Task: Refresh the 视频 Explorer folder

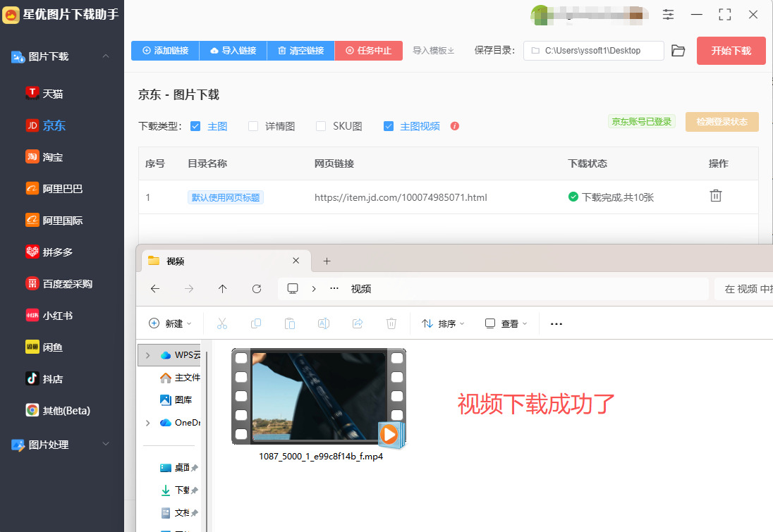Action: (256, 289)
